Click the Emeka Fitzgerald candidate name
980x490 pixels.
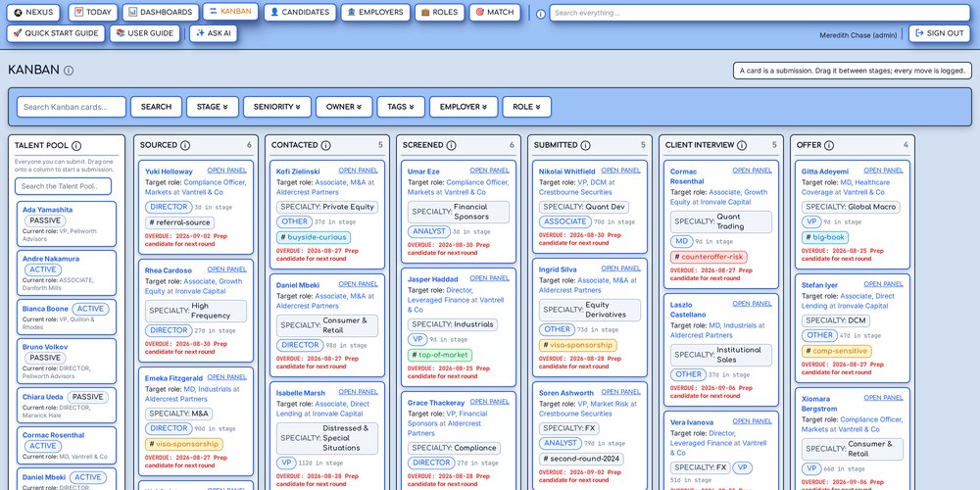pyautogui.click(x=173, y=378)
